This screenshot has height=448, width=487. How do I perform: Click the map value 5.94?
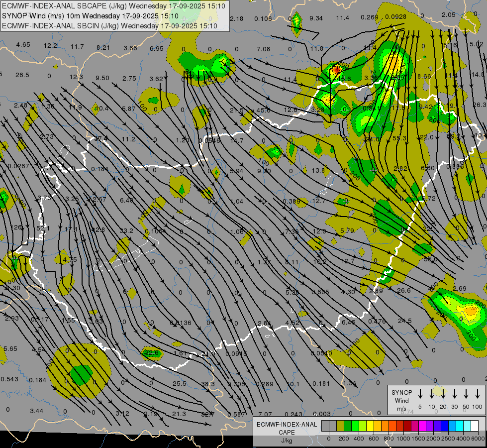237,171
